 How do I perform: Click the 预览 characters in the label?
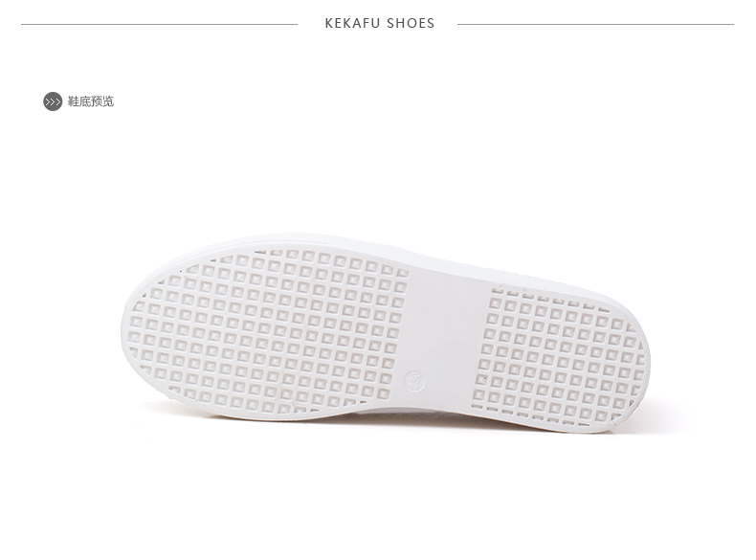coord(102,101)
